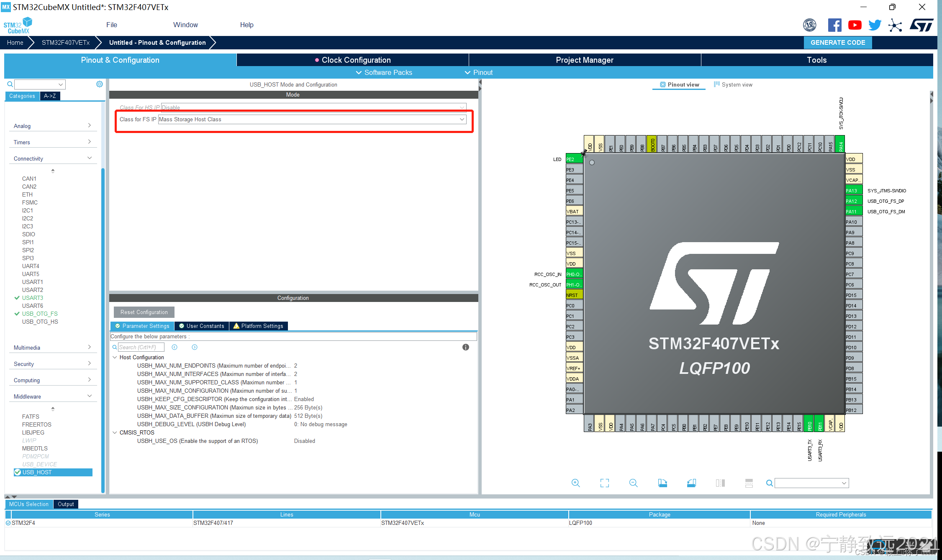Click the PA11 pin on the chip
This screenshot has width=942, height=560.
(x=854, y=211)
